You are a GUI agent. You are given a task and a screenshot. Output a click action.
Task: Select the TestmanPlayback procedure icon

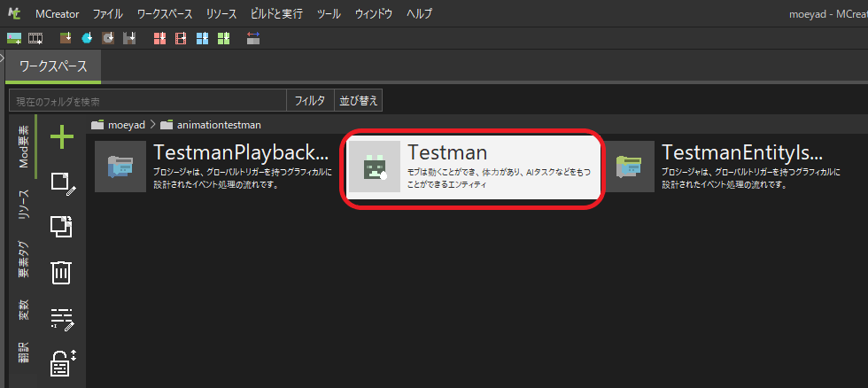(x=120, y=167)
